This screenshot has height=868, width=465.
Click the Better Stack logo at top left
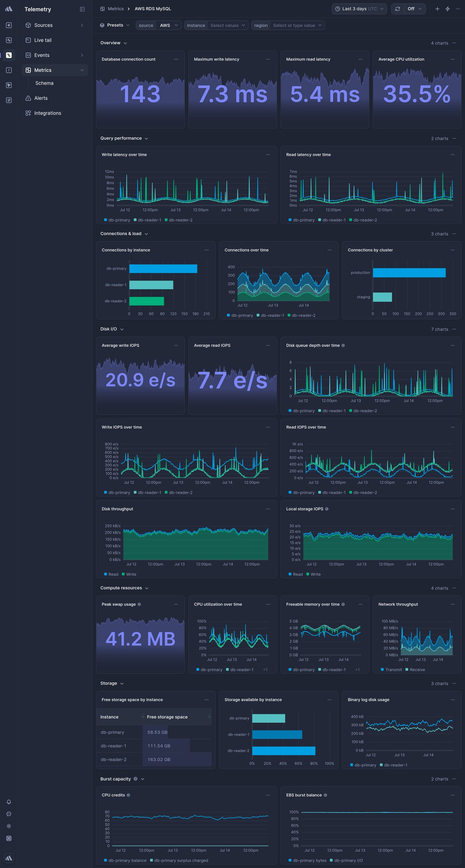point(9,9)
